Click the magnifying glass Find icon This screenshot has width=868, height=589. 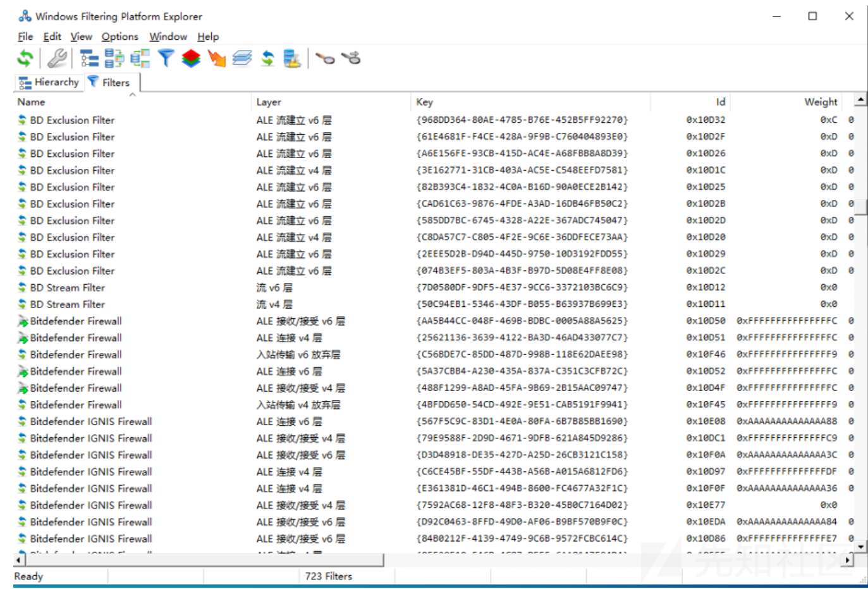(325, 59)
